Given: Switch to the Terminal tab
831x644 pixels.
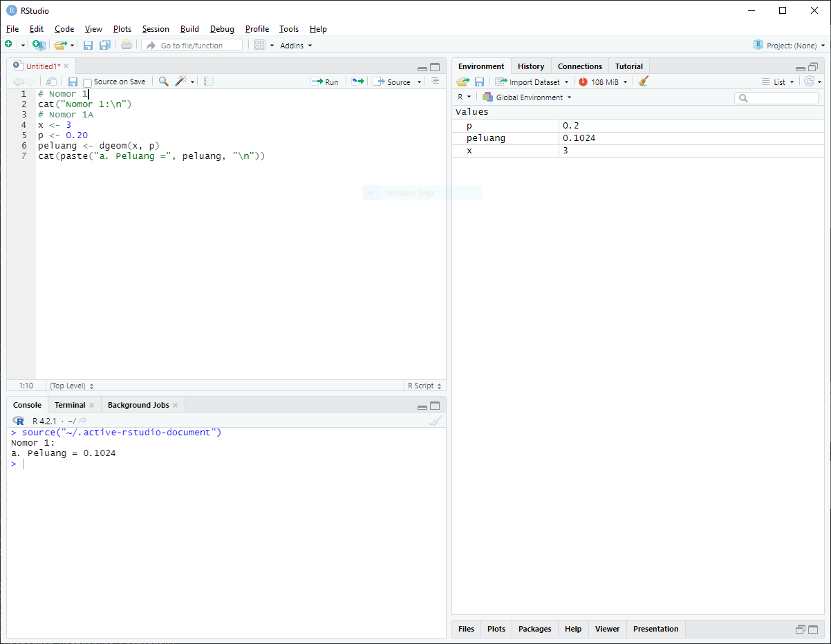Looking at the screenshot, I should [x=70, y=405].
